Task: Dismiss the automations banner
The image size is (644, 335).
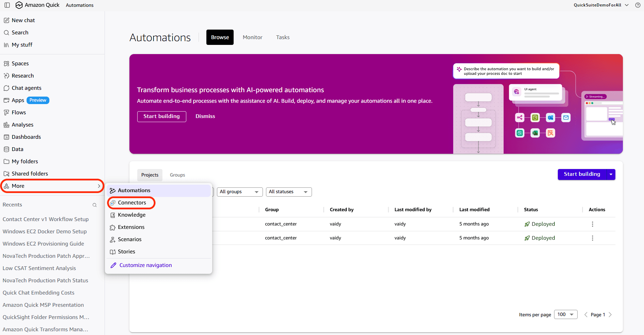Action: 205,116
